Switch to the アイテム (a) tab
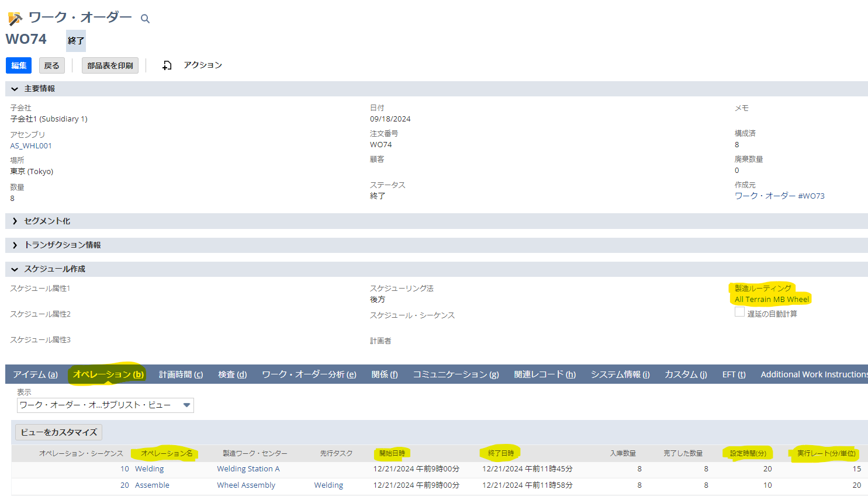Viewport: 868px width, 500px height. [36, 374]
